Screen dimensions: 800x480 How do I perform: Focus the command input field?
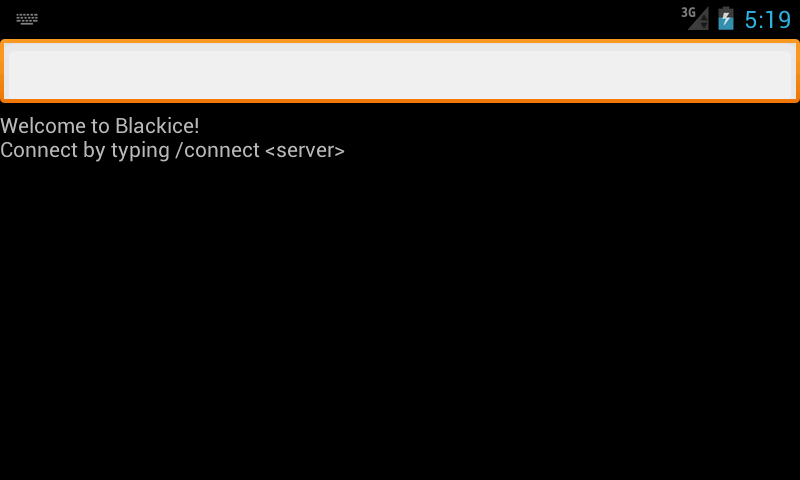click(x=400, y=71)
